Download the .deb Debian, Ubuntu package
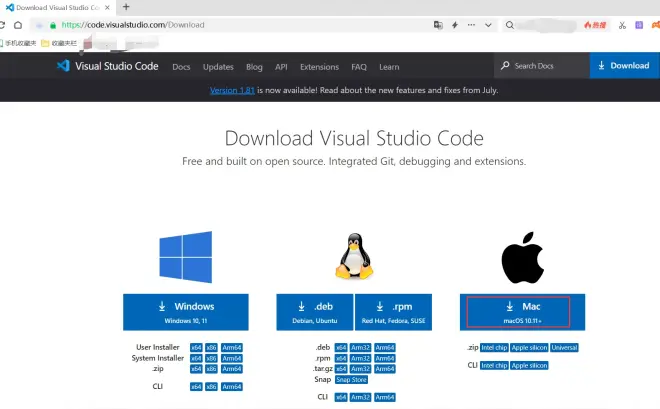The height and width of the screenshot is (409, 660). (313, 311)
